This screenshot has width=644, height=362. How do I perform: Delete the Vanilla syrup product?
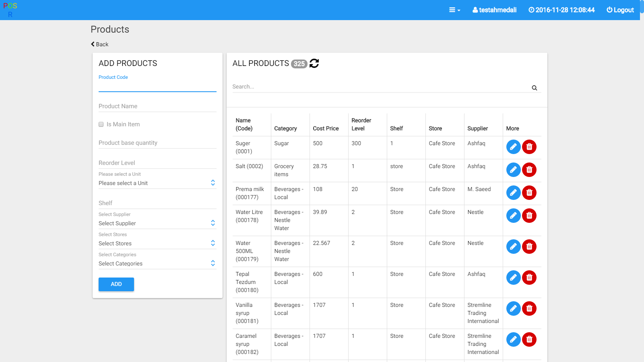(529, 309)
